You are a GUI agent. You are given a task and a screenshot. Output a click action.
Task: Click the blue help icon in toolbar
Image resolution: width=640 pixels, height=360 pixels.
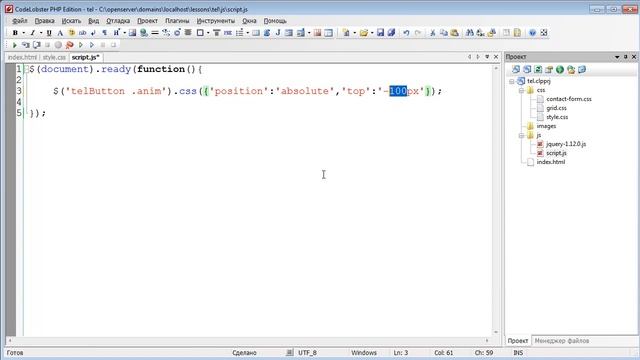coord(532,33)
